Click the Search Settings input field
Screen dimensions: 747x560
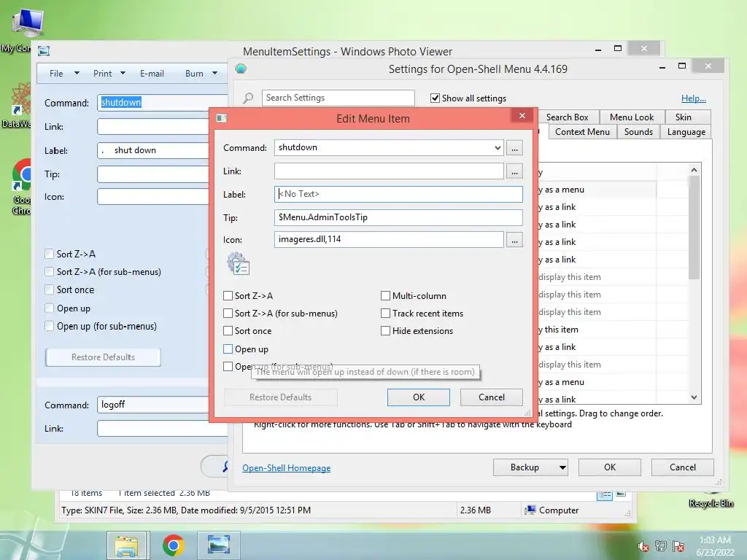tap(338, 98)
